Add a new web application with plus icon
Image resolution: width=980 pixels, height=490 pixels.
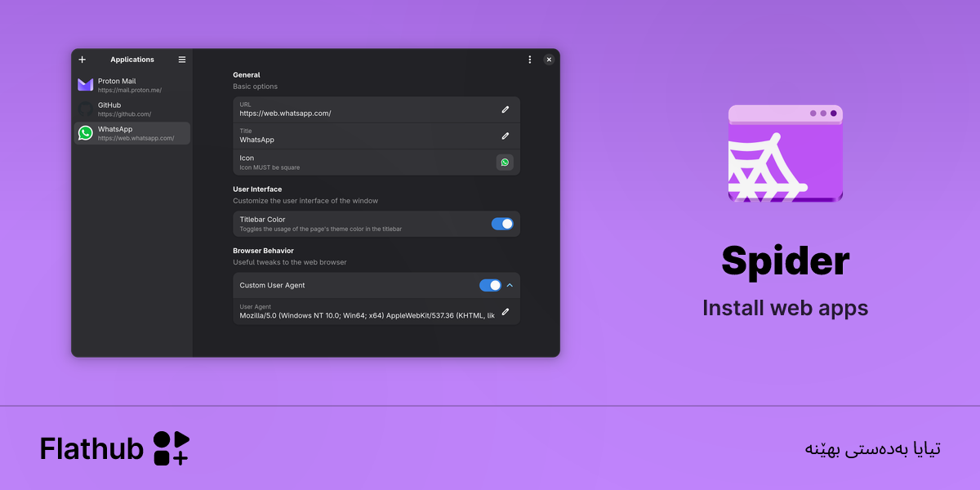(82, 60)
